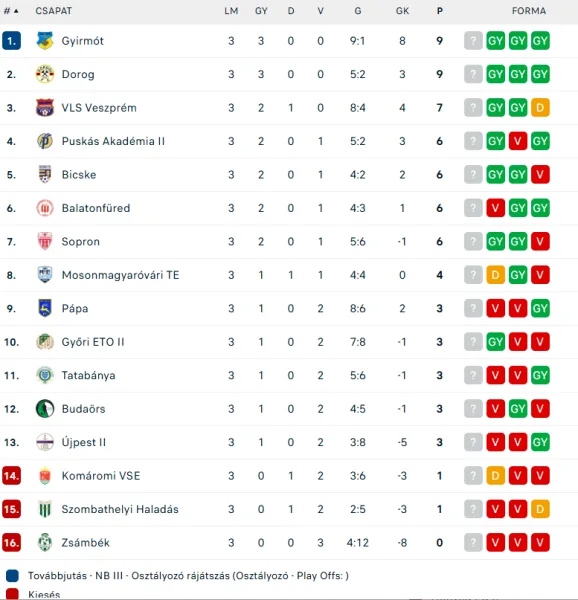578x600 pixels.
Task: Open the Balatonfüred team link
Action: point(96,208)
